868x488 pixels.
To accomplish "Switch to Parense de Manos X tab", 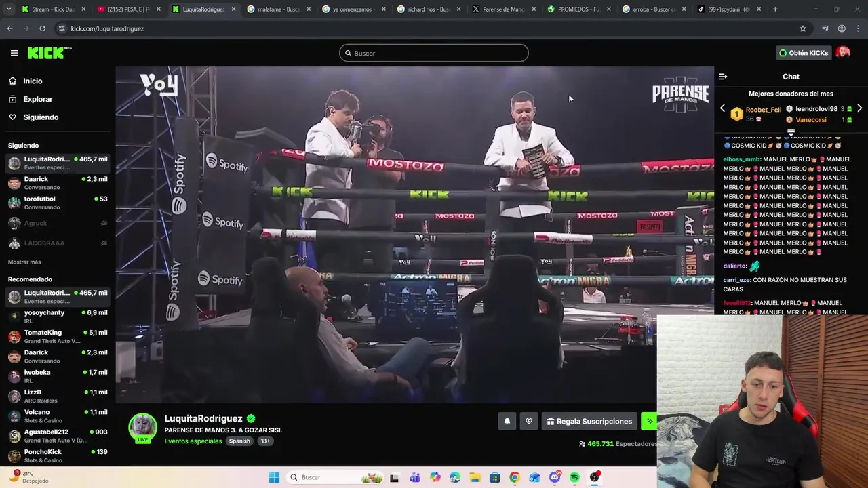I will tap(503, 9).
